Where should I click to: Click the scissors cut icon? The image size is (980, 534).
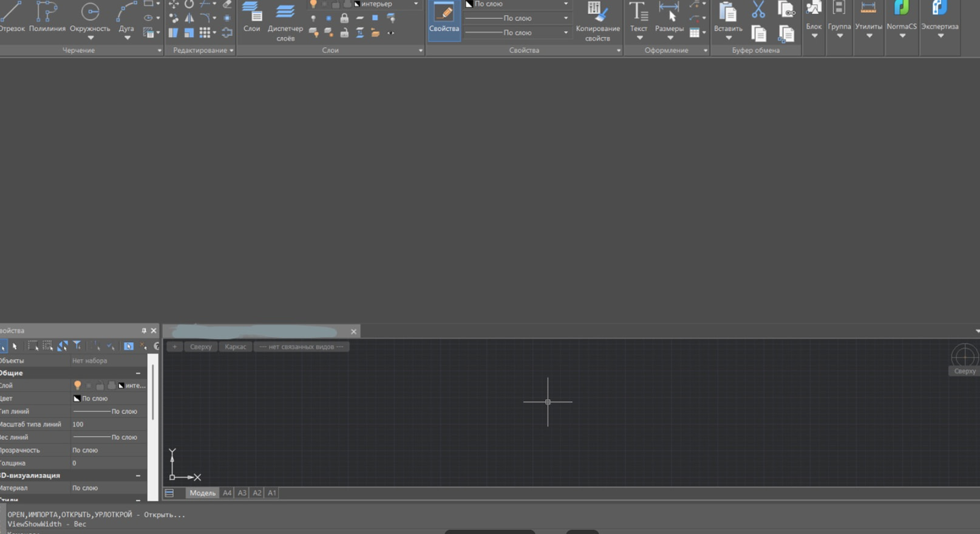pyautogui.click(x=758, y=10)
